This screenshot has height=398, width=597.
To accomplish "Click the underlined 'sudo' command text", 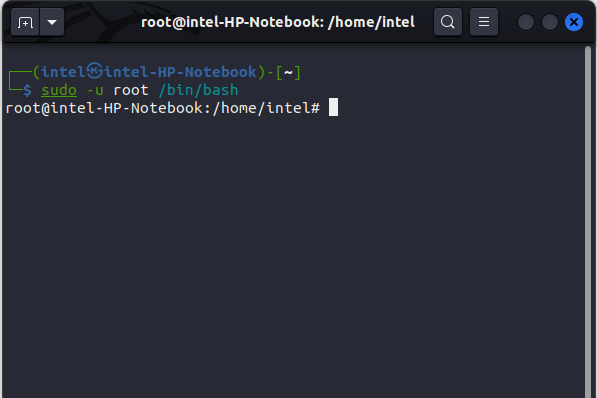I will [59, 90].
